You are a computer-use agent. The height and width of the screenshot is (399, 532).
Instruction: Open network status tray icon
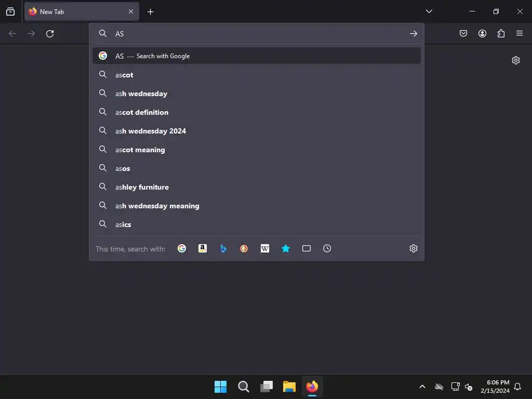[x=455, y=387]
